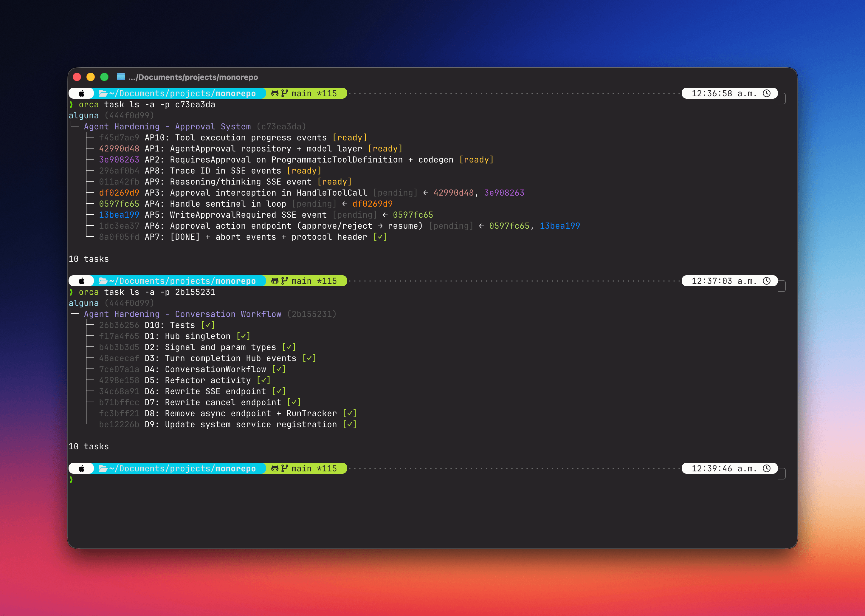
Task: Click the orange hash df0269d9 before AP3
Action: tap(119, 193)
